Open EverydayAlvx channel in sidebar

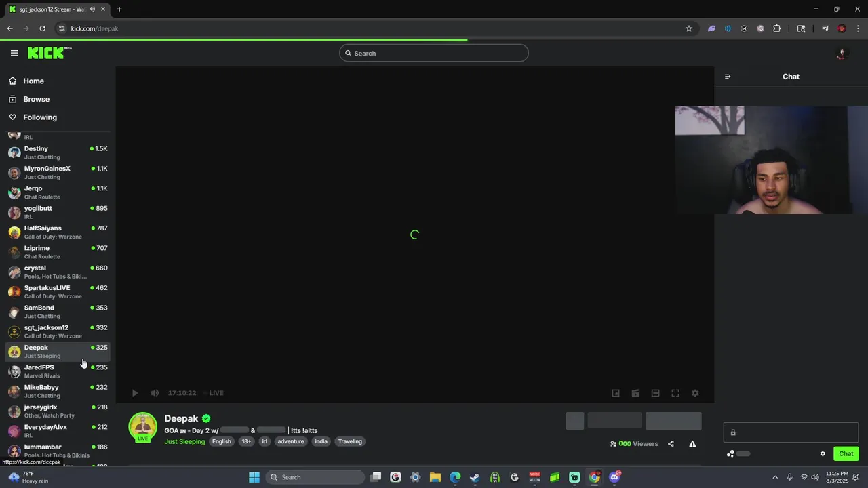pos(58,431)
